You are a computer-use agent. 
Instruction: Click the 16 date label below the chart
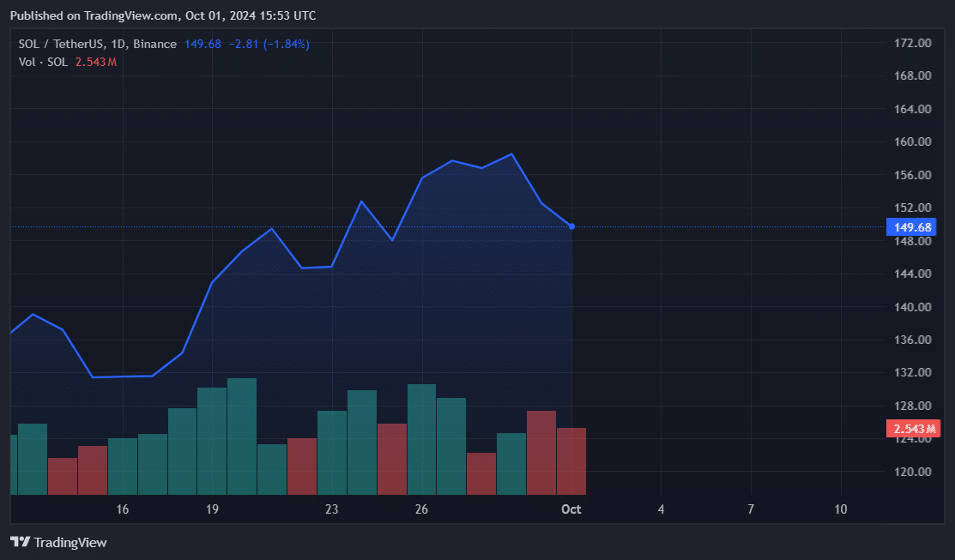pos(122,509)
